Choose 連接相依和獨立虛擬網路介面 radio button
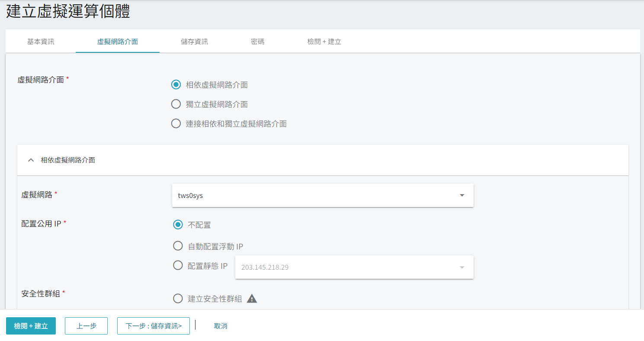Screen dimensions: 644x341 pyautogui.click(x=176, y=124)
